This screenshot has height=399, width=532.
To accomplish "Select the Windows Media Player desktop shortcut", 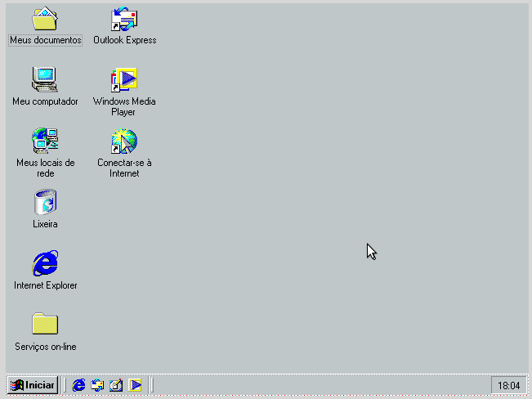I will tap(124, 80).
